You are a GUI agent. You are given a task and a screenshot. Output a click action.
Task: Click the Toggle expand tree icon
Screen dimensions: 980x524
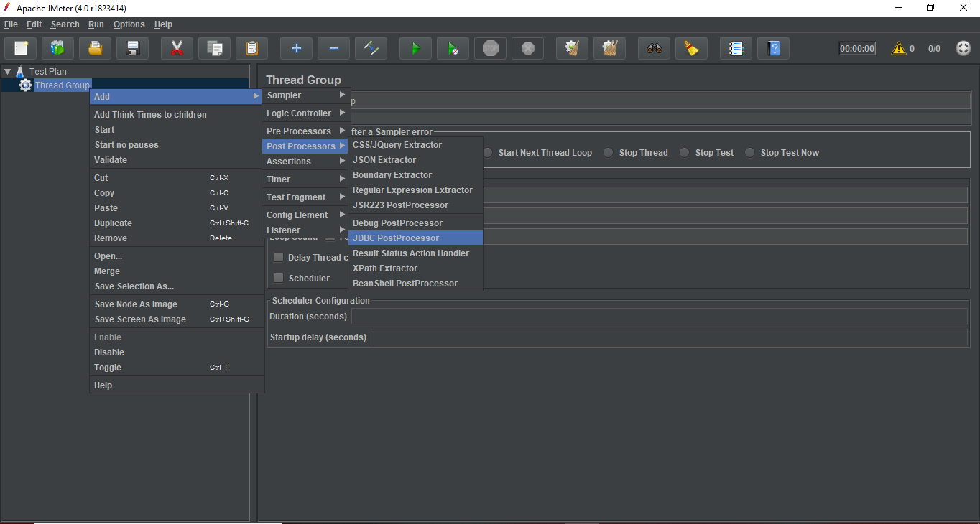point(371,48)
